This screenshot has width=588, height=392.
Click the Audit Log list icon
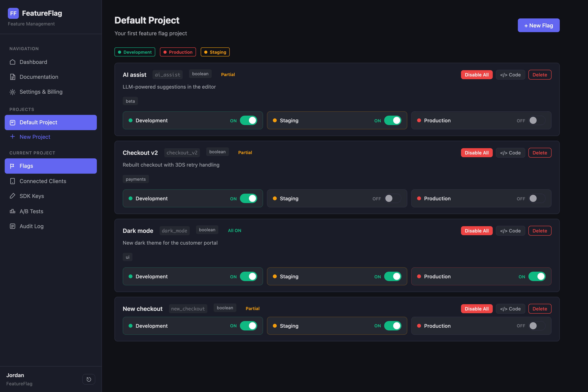pos(13,226)
